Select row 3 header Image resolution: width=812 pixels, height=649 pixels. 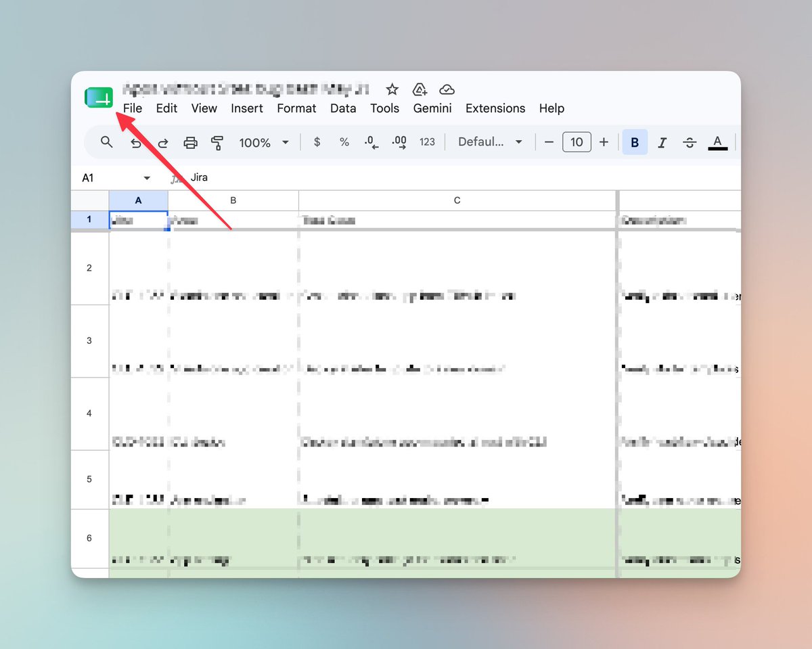(x=89, y=341)
